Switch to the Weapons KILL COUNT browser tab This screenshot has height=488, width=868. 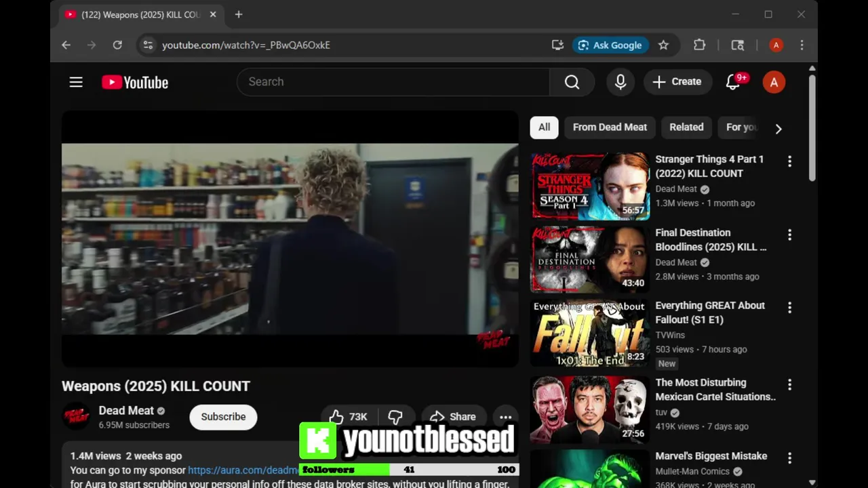(141, 14)
